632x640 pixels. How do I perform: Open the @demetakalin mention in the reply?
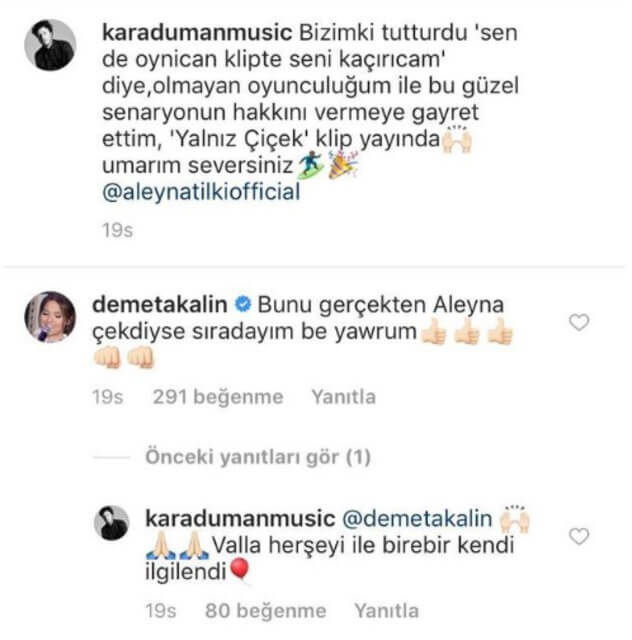pyautogui.click(x=417, y=519)
